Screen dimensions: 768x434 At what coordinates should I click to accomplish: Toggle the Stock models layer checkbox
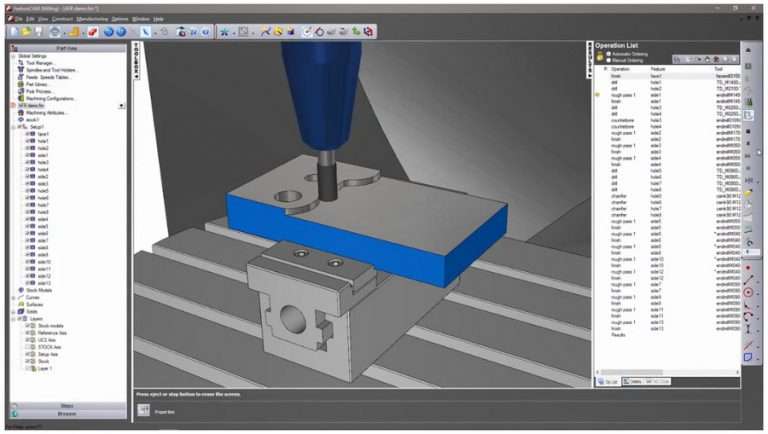coord(27,326)
